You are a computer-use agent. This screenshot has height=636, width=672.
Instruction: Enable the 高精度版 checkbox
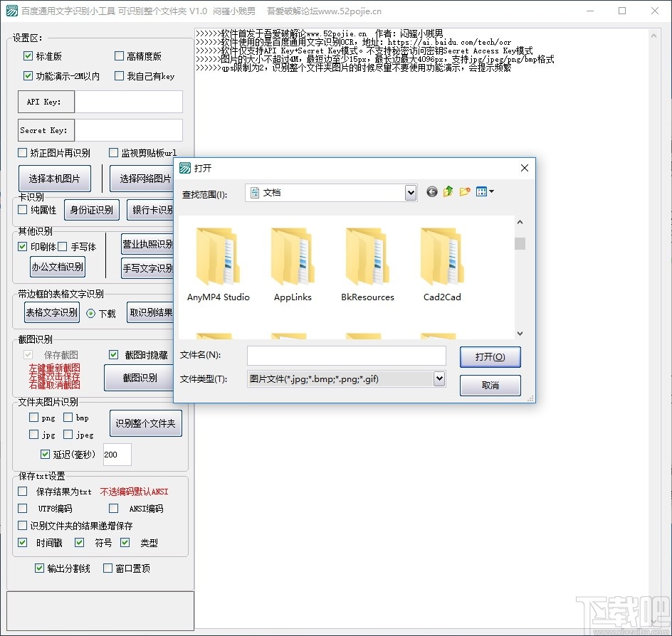(x=118, y=55)
